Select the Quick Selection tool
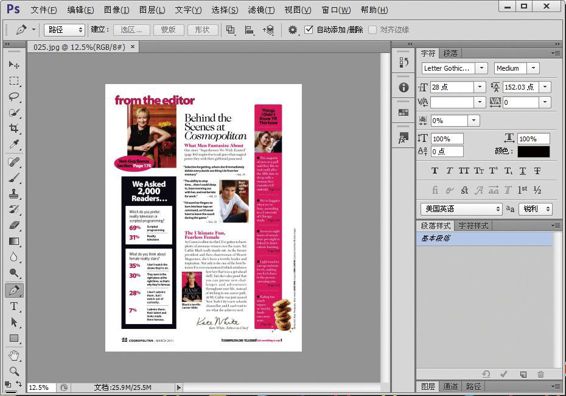Image resolution: width=566 pixels, height=396 pixels. coord(14,112)
